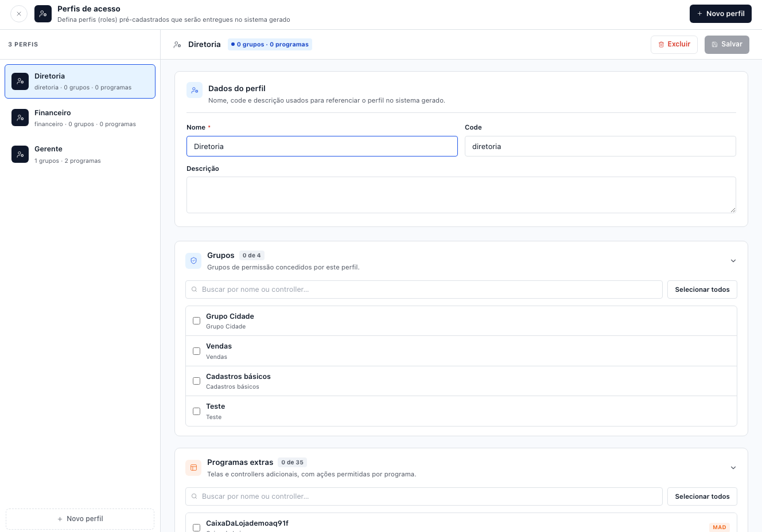Screen dimensions: 762x532
Task: Click into the Descrição textarea
Action: [461, 195]
